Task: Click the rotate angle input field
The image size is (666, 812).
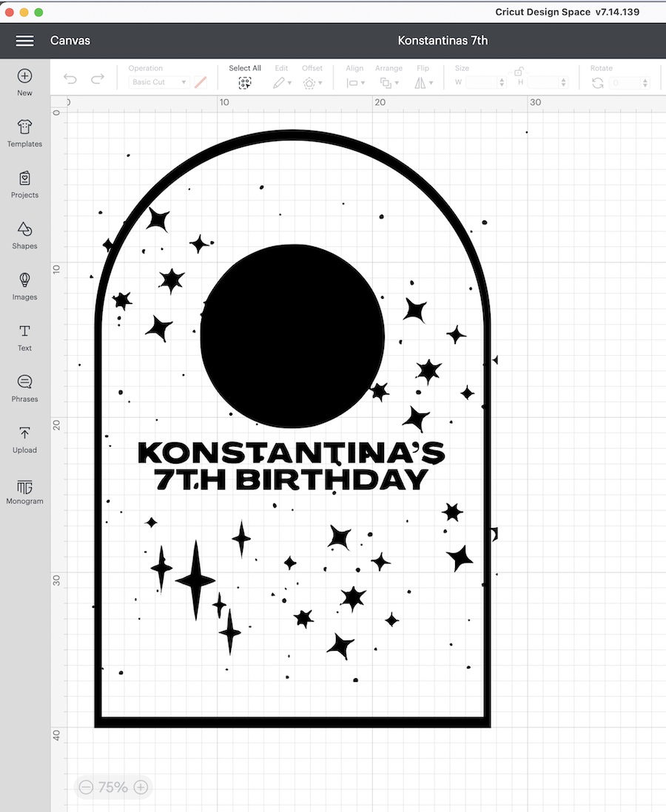Action: [625, 83]
